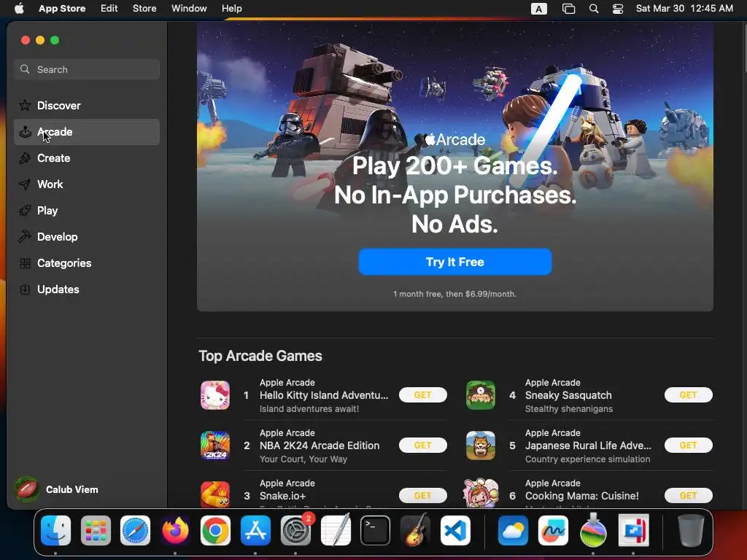Click the Search field in the sidebar

tap(86, 69)
